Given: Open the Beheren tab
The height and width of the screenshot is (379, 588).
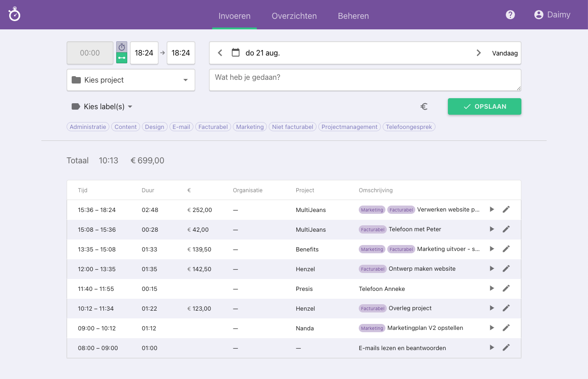Looking at the screenshot, I should (x=353, y=16).
